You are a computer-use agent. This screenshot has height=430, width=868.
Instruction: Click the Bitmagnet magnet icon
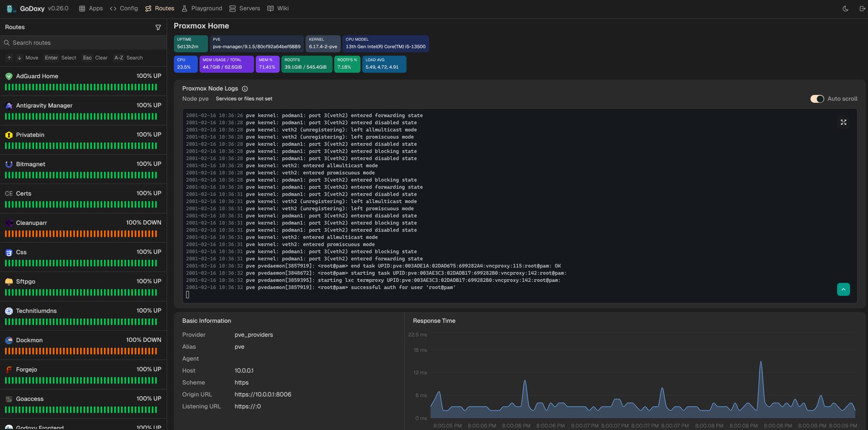[9, 164]
